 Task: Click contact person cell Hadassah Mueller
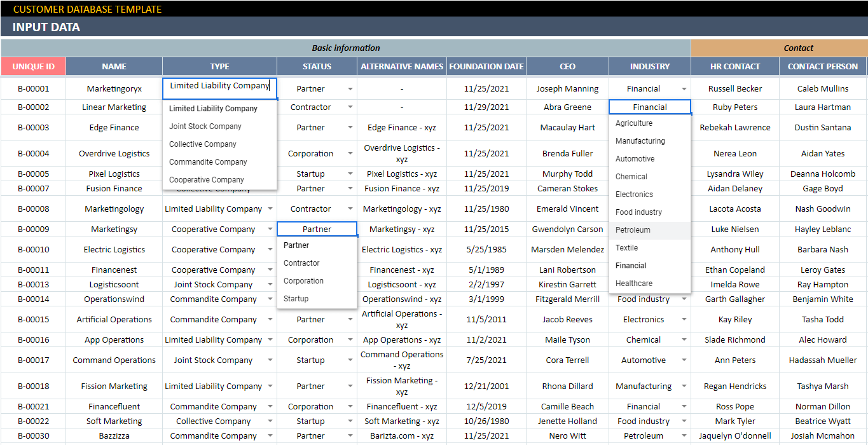pos(822,360)
